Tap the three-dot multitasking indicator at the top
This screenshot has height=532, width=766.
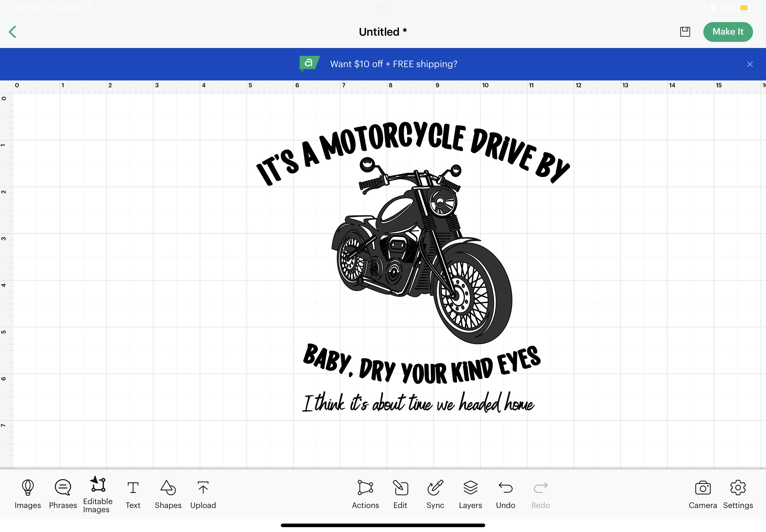point(383,7)
